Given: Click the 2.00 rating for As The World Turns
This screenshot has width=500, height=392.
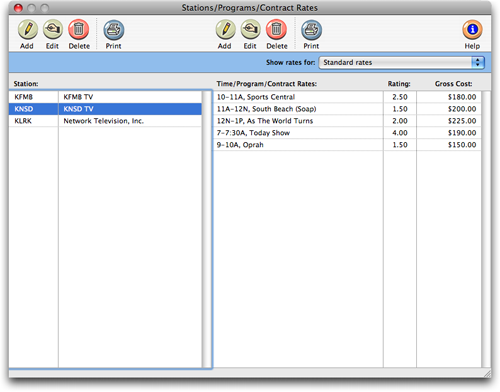Looking at the screenshot, I should (x=400, y=121).
